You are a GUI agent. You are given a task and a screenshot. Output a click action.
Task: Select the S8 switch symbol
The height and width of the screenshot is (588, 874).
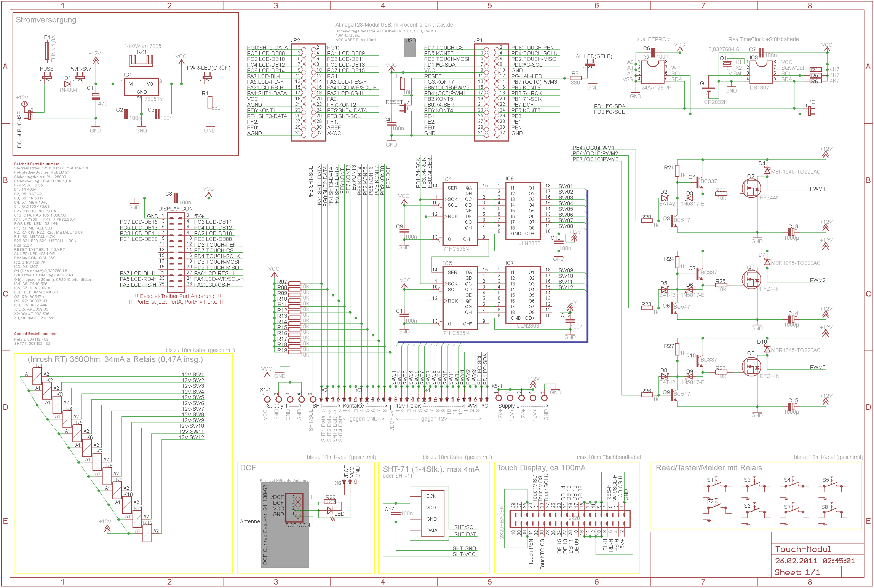[833, 510]
